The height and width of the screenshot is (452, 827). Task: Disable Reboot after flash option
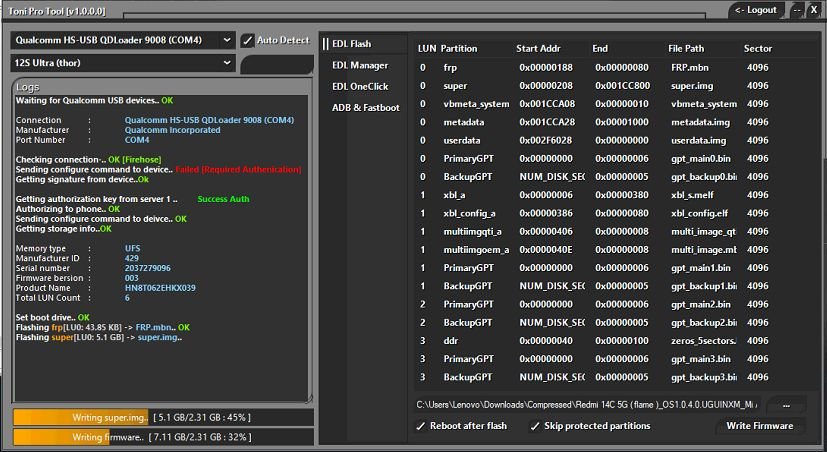pos(422,426)
